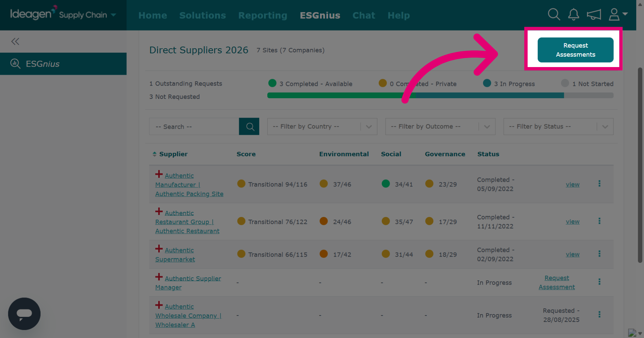
Task: Click the teal search submit button
Action: (249, 126)
